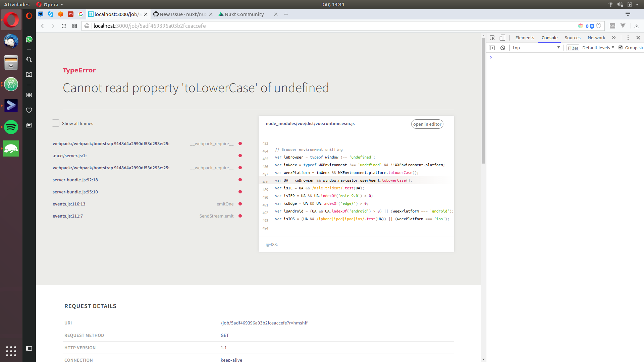Toggle the device toolbar in DevTools
The image size is (644, 362).
point(502,38)
